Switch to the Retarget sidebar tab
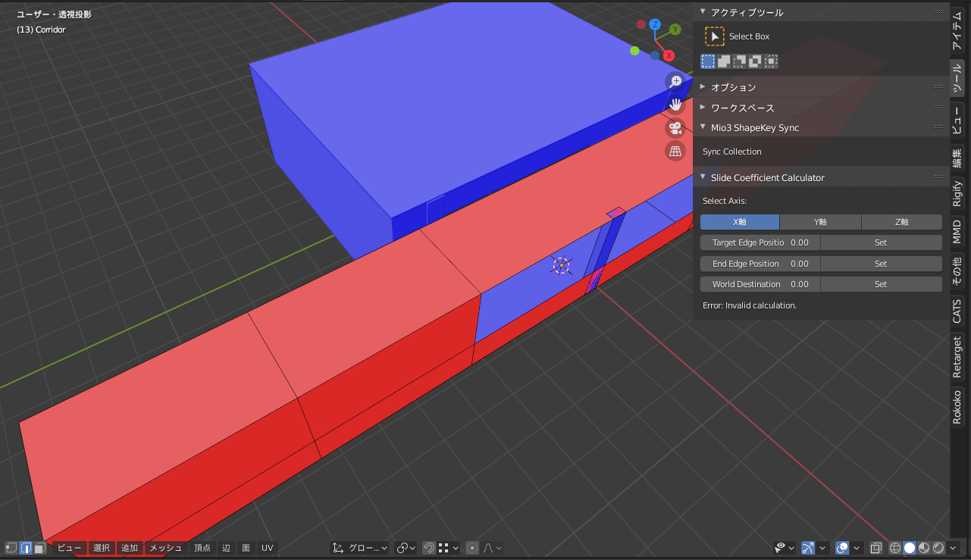The image size is (971, 560). tap(957, 357)
